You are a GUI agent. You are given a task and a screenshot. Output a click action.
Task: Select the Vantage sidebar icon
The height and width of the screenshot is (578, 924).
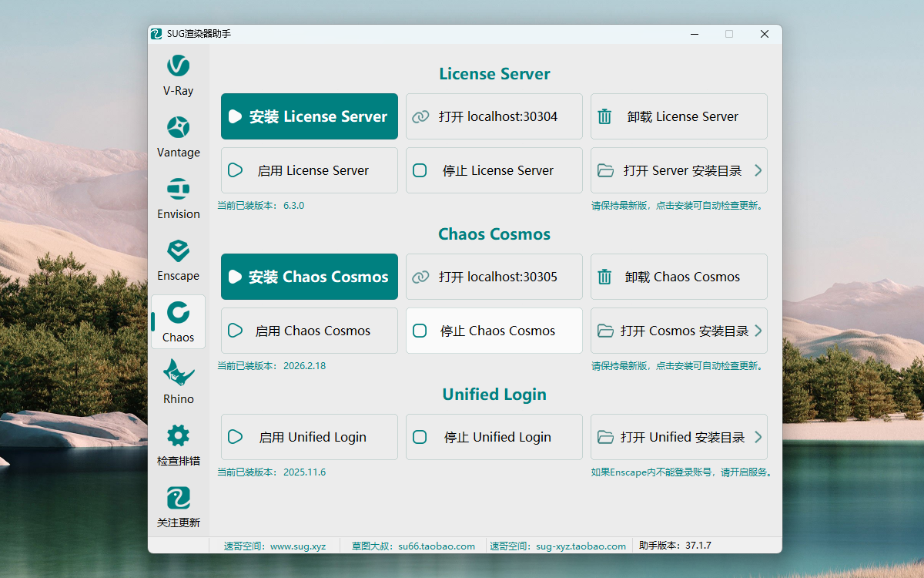tap(178, 137)
